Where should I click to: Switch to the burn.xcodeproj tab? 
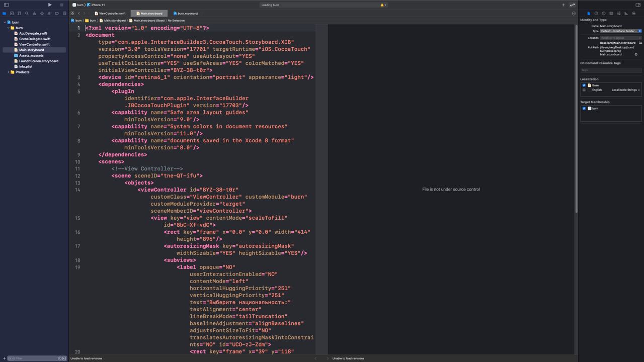187,14
